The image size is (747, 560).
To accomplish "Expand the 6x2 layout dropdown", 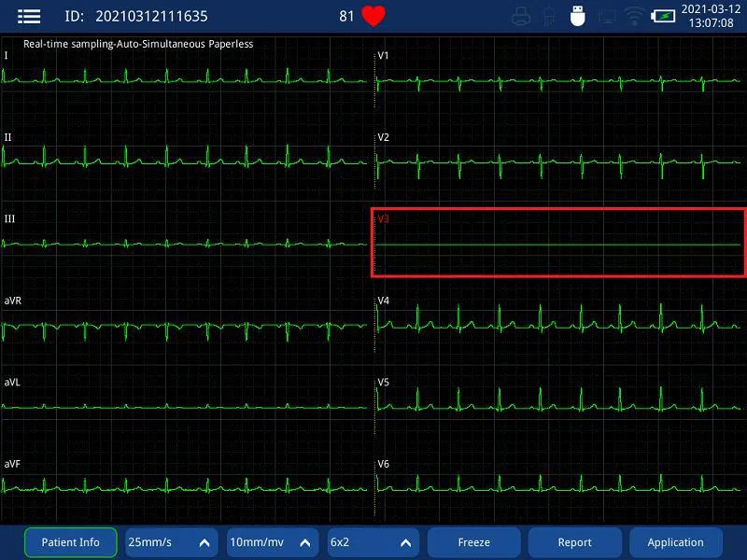I will (x=373, y=542).
